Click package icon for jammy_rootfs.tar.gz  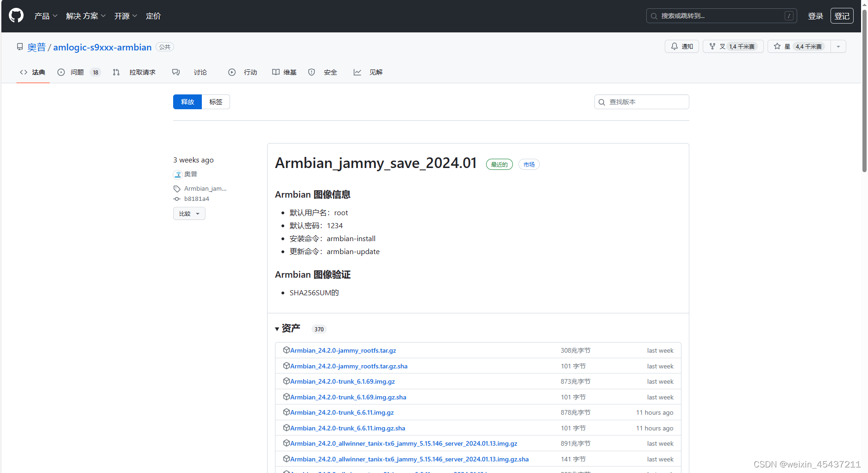point(286,350)
